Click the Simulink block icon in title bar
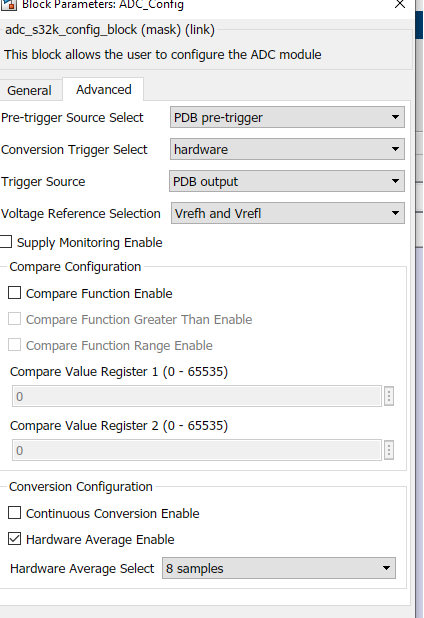424x618 pixels. pos(8,4)
